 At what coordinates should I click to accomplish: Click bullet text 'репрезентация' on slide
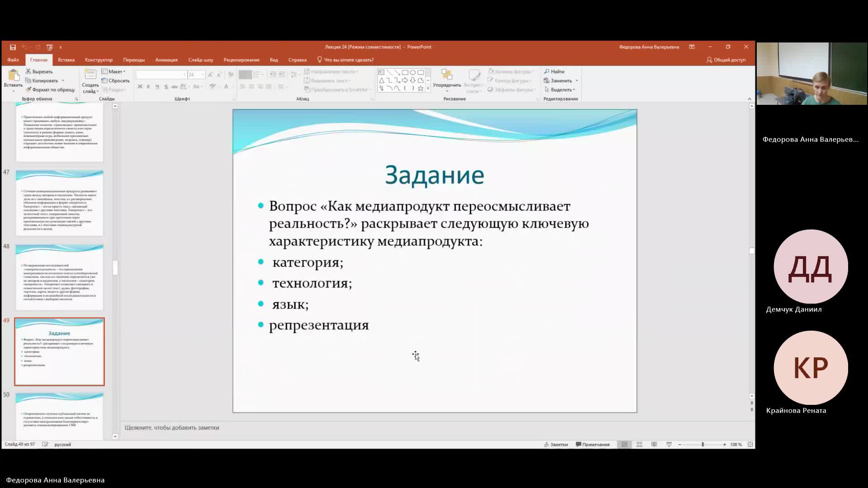(319, 325)
